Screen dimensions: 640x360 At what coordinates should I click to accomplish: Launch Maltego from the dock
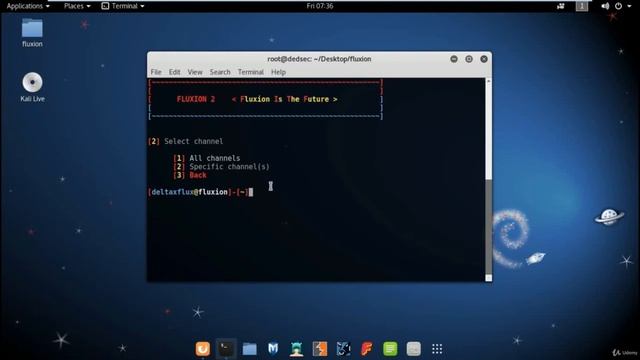point(343,349)
